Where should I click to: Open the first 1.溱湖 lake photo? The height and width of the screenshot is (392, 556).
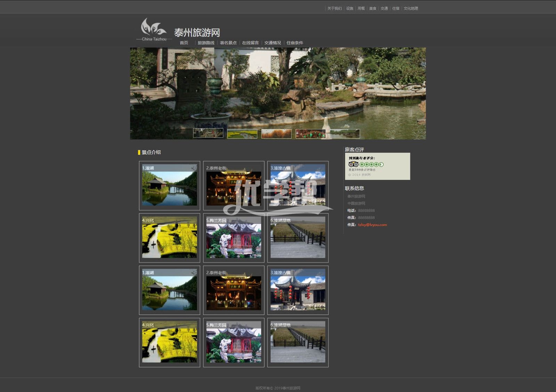tap(170, 185)
